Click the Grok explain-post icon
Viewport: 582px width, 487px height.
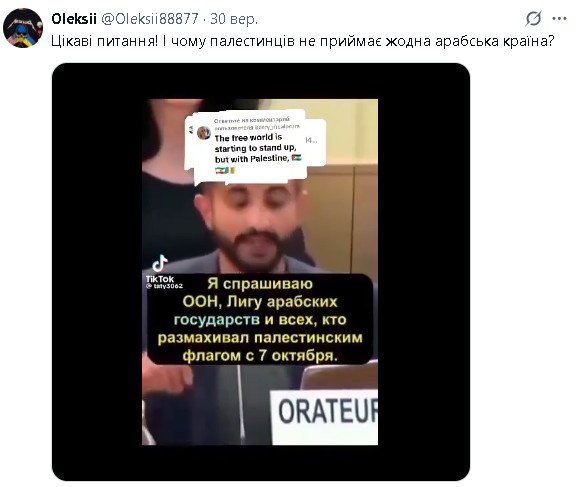(533, 18)
